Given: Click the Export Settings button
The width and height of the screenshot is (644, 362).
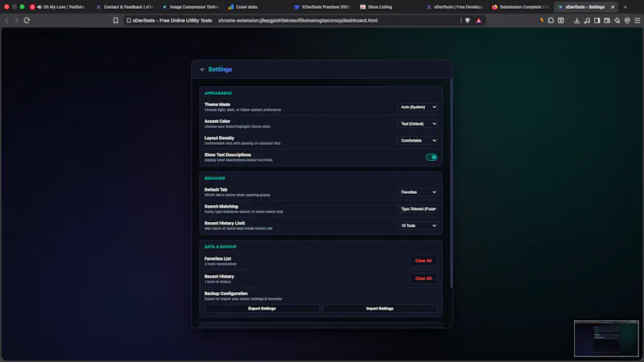Looking at the screenshot, I should [x=262, y=309].
